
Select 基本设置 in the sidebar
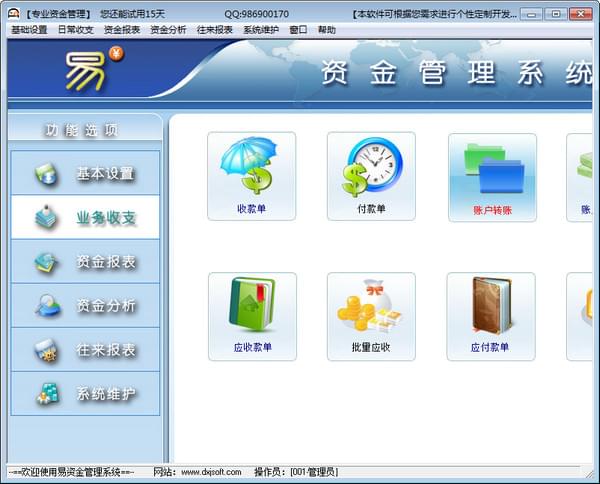(85, 173)
